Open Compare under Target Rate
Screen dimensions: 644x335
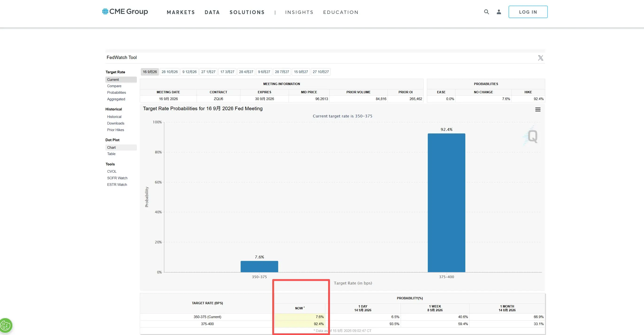pos(114,86)
